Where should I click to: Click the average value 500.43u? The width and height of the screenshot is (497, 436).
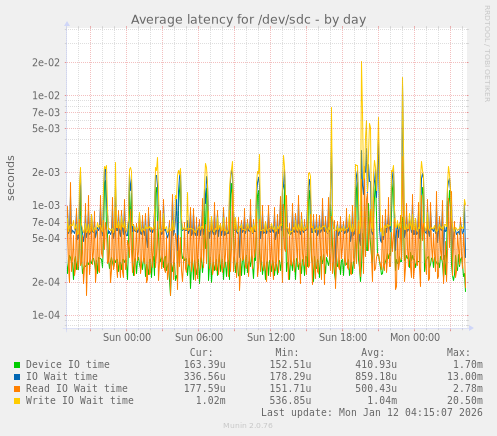(x=376, y=388)
